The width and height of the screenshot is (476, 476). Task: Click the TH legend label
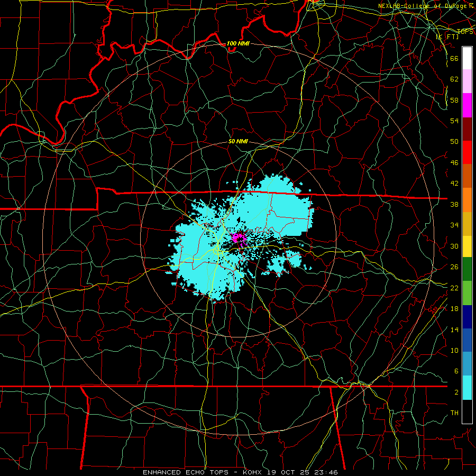[x=454, y=413]
